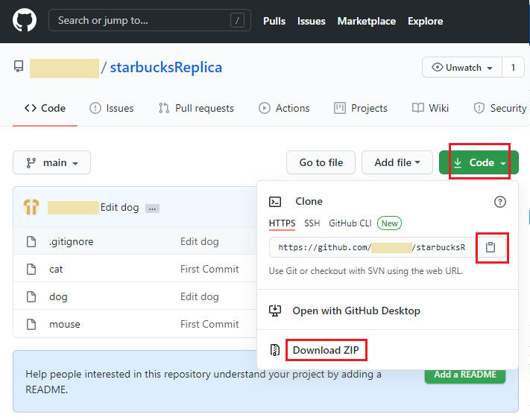
Task: Click the commit author's avatar icon
Action: (x=31, y=207)
